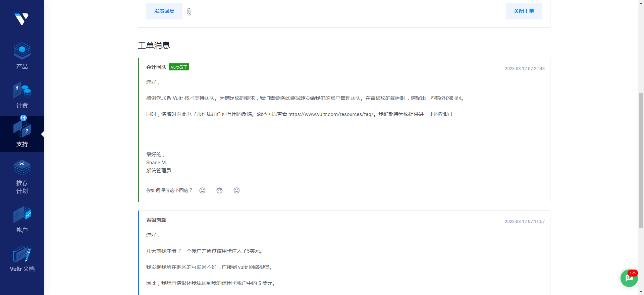
Task: Click the page vertical scrollbar thumb
Action: tap(641, 160)
